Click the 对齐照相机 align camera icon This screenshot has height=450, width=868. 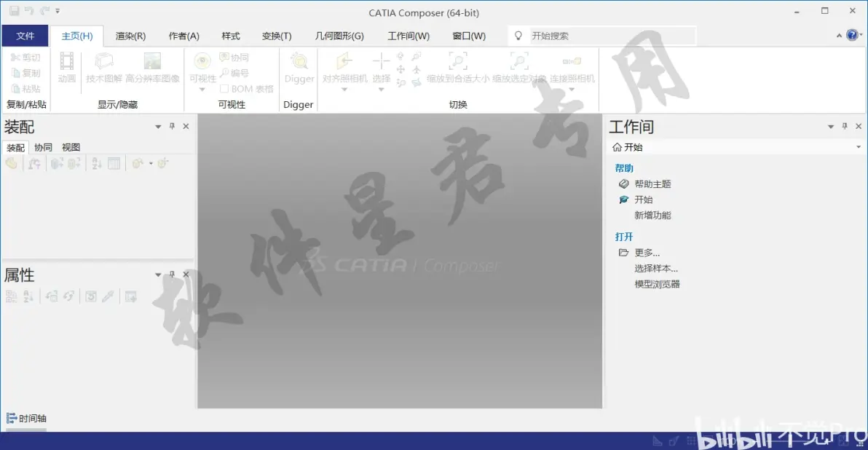[344, 61]
